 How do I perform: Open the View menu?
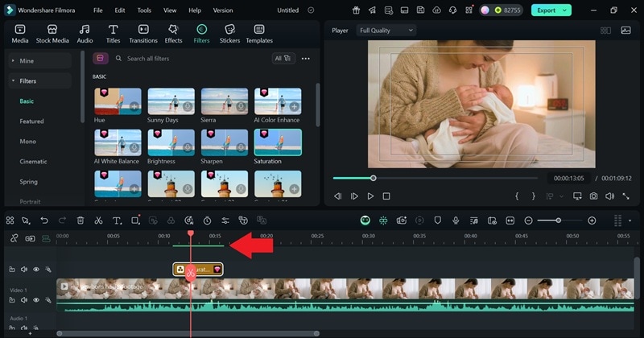170,10
